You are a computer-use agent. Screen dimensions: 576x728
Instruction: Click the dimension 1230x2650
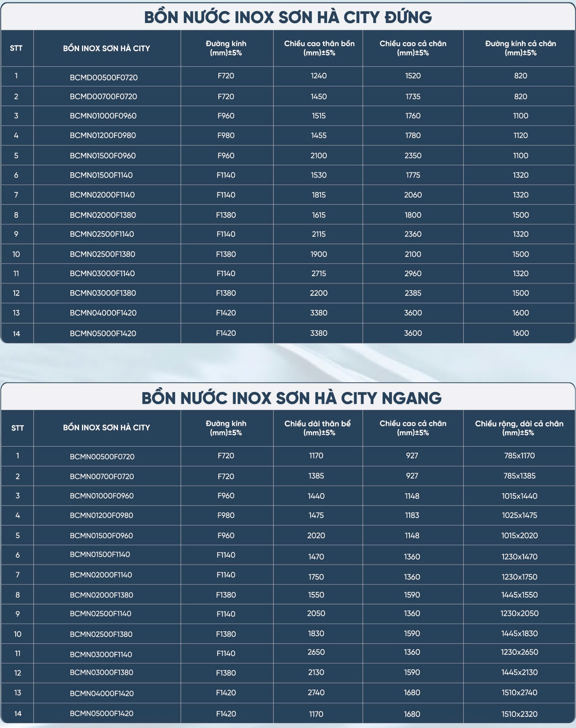pos(519,652)
